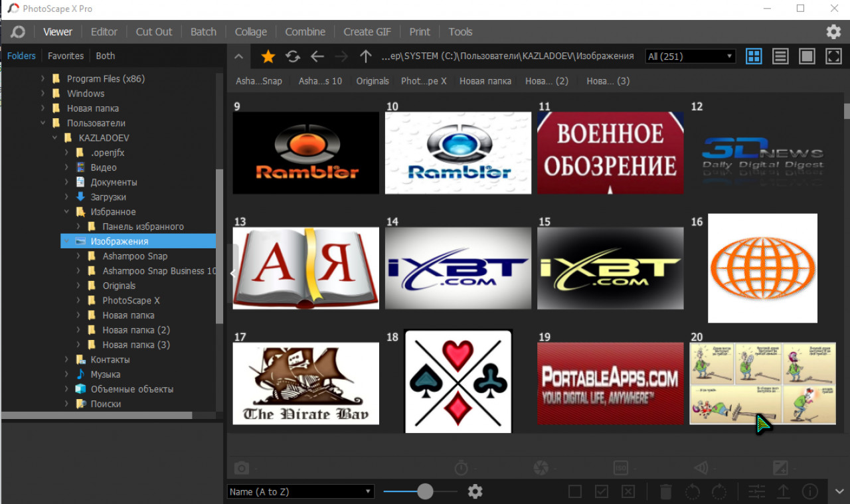850x504 pixels.
Task: Expand the Загрузки folder node
Action: (67, 197)
